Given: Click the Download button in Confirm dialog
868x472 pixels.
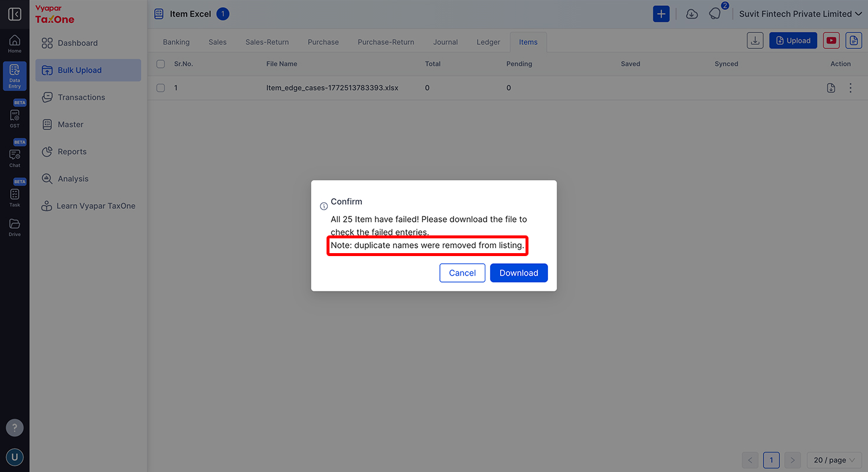Looking at the screenshot, I should [x=519, y=273].
